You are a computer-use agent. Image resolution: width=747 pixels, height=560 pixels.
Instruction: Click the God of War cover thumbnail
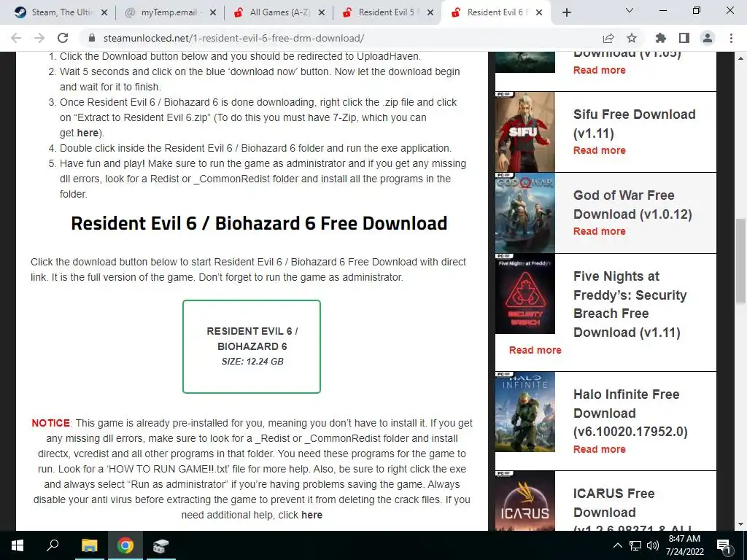coord(525,213)
